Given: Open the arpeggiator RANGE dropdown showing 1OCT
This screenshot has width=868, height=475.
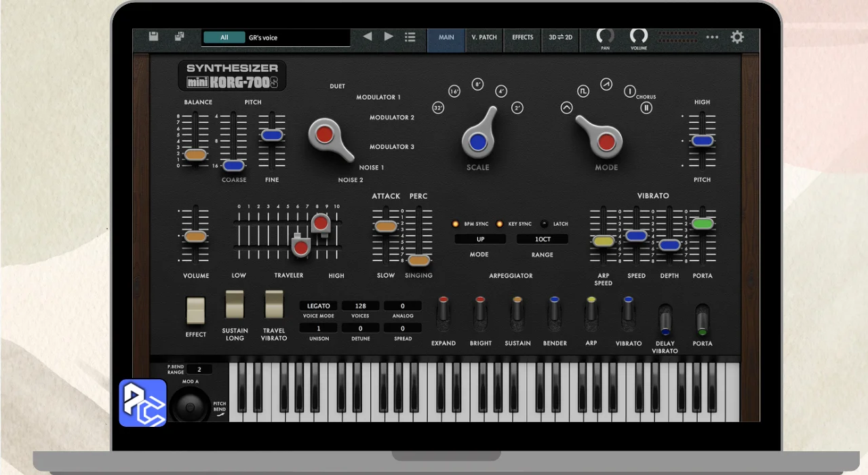Looking at the screenshot, I should coord(542,240).
